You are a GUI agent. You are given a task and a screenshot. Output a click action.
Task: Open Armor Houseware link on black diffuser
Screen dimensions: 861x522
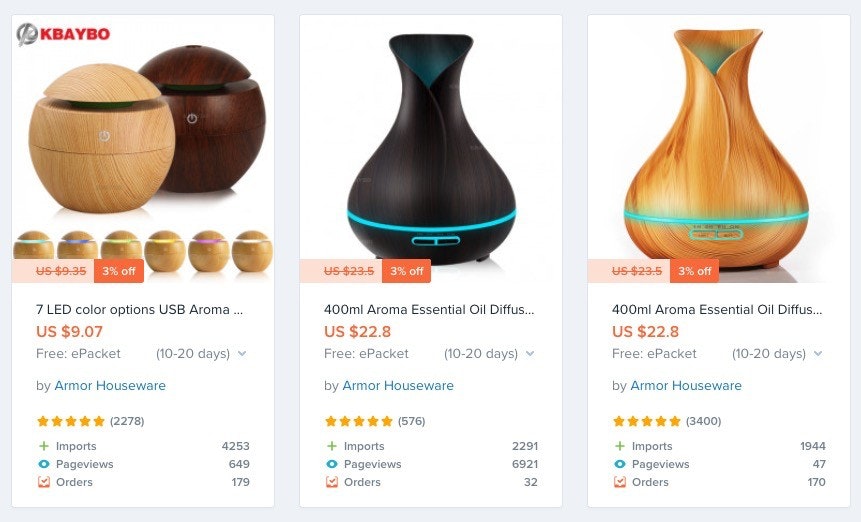pyautogui.click(x=398, y=385)
